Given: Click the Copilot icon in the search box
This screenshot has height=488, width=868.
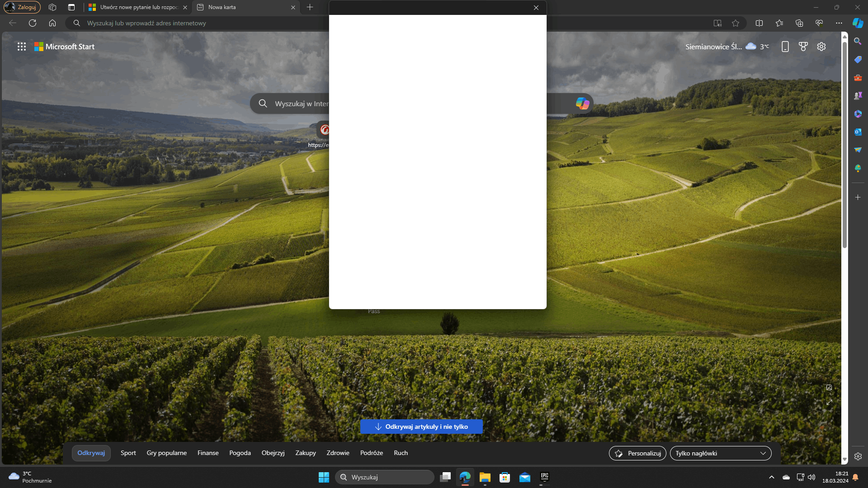Looking at the screenshot, I should click(x=582, y=103).
